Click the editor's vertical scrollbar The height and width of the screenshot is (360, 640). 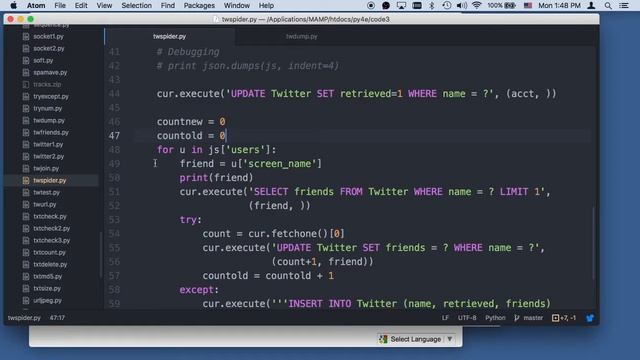coord(593,243)
